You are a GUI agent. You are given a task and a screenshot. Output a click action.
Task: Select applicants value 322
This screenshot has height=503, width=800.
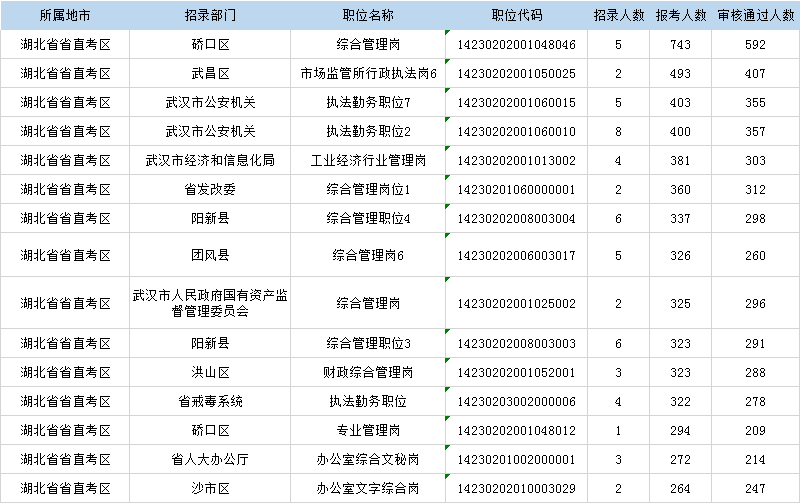pos(681,401)
